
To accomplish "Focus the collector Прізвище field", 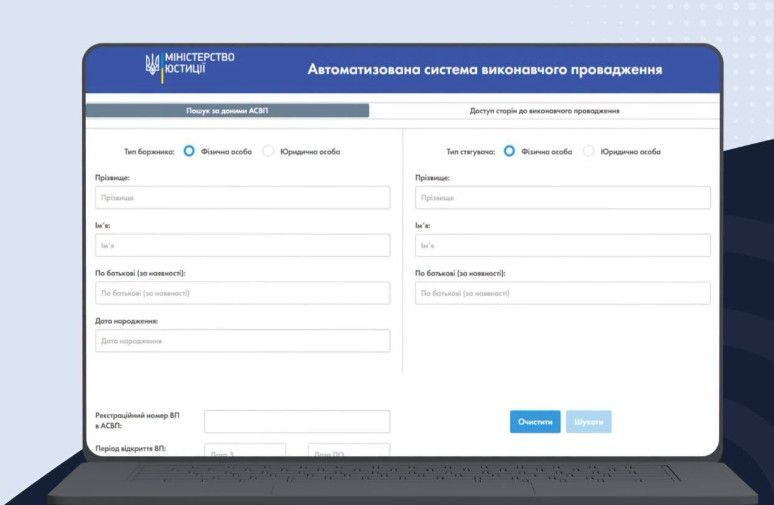I will coord(563,197).
